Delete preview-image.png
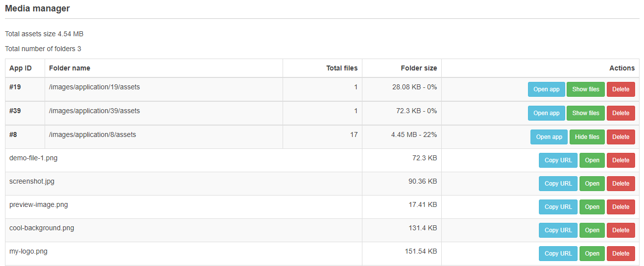This screenshot has width=644, height=266. click(621, 207)
